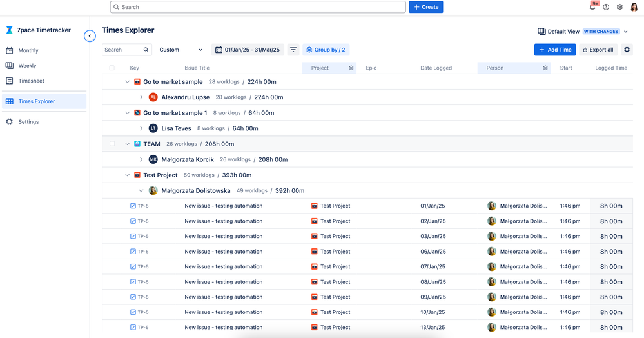Collapse the Go to market sample group

point(128,82)
